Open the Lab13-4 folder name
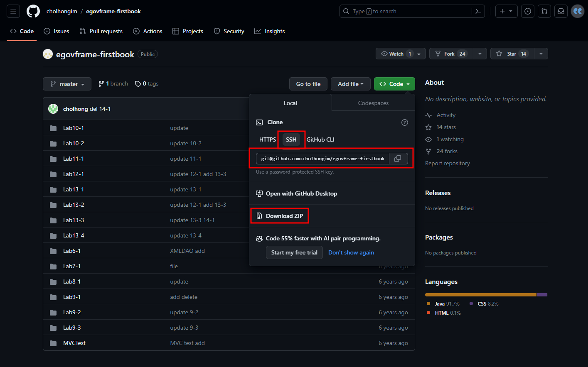 74,235
